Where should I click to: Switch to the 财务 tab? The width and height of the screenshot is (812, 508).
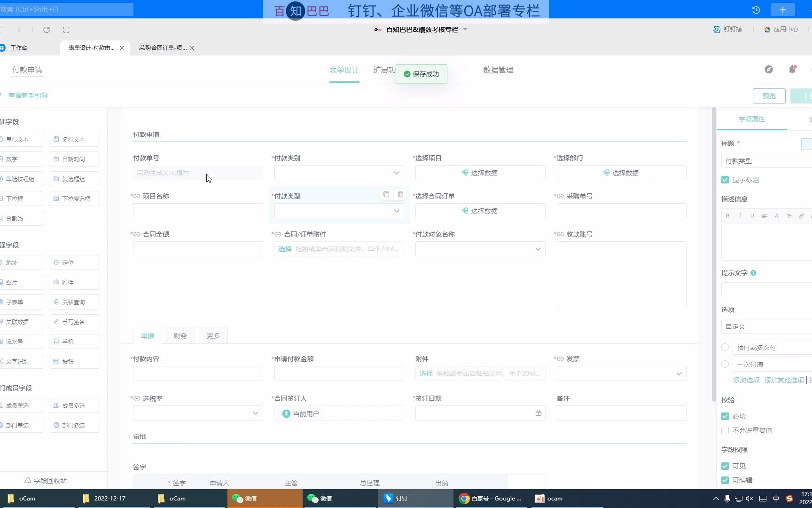pyautogui.click(x=180, y=336)
